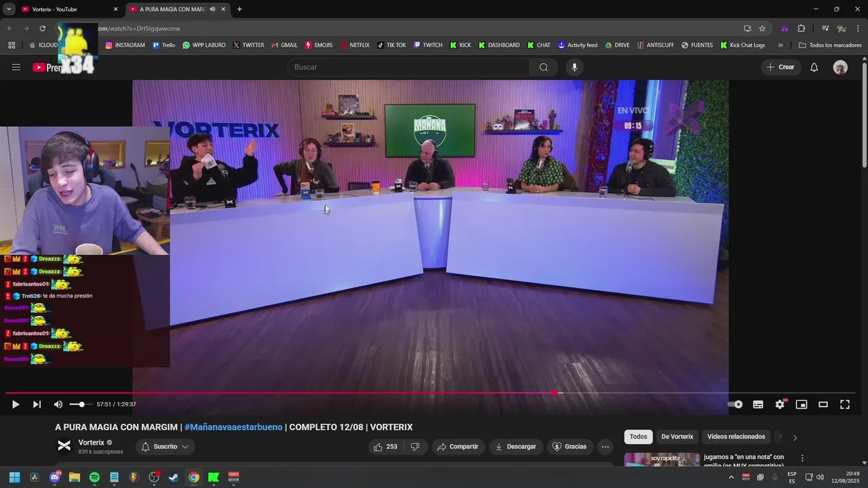Open the DRIVE bookmark
The height and width of the screenshot is (488, 868).
[x=617, y=45]
